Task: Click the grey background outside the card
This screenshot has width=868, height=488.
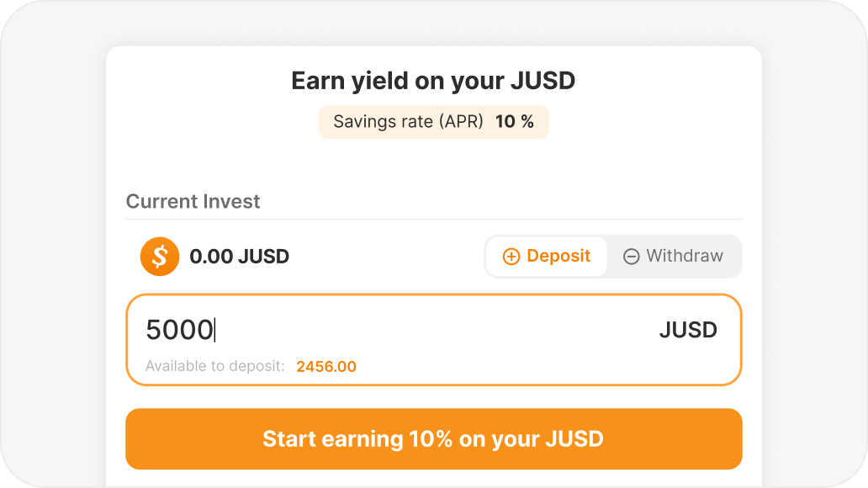Action: coord(50,252)
